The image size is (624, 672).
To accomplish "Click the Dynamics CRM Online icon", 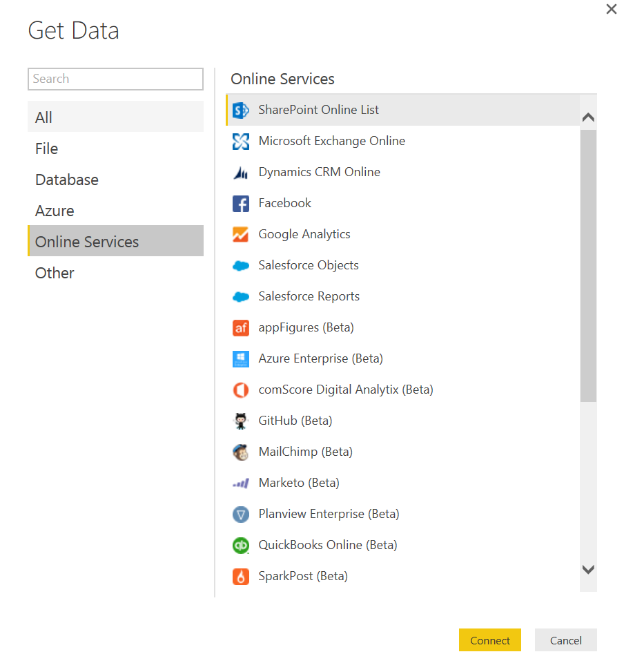I will [x=241, y=172].
